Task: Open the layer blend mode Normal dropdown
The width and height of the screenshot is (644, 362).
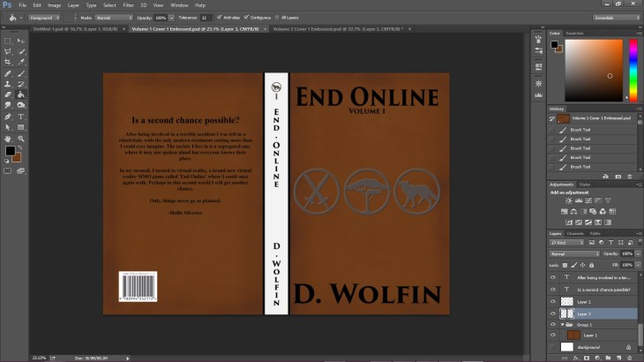Action: [x=573, y=253]
